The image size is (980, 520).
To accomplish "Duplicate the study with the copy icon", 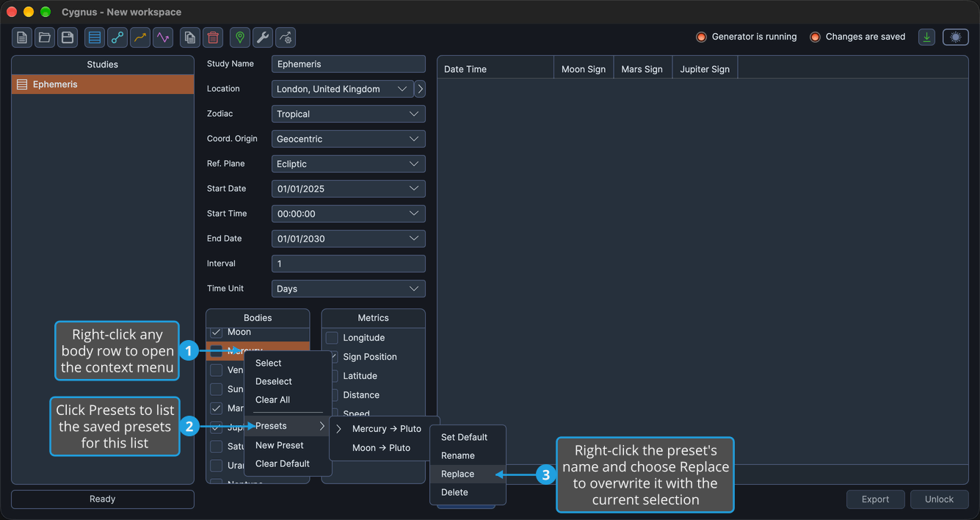I will [190, 37].
